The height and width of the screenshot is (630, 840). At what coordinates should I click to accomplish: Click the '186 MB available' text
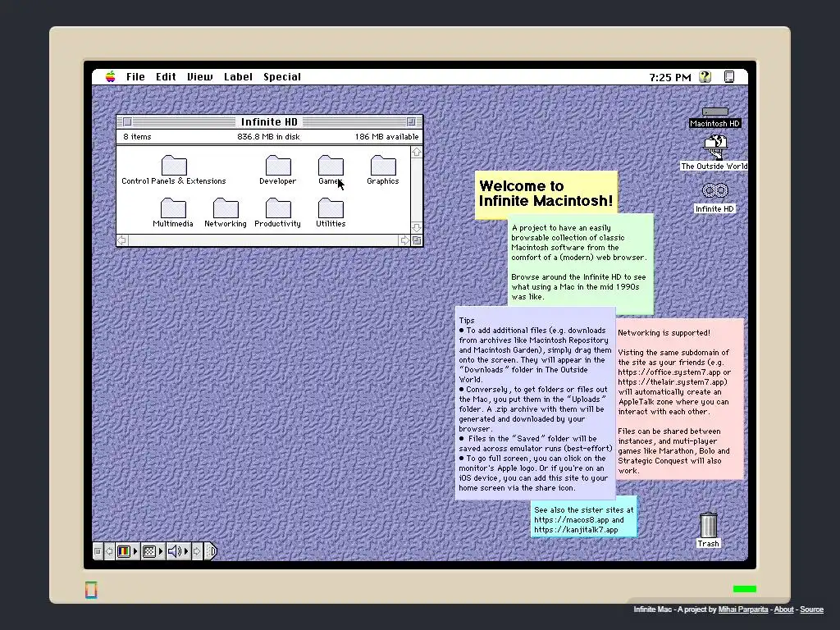tap(386, 137)
